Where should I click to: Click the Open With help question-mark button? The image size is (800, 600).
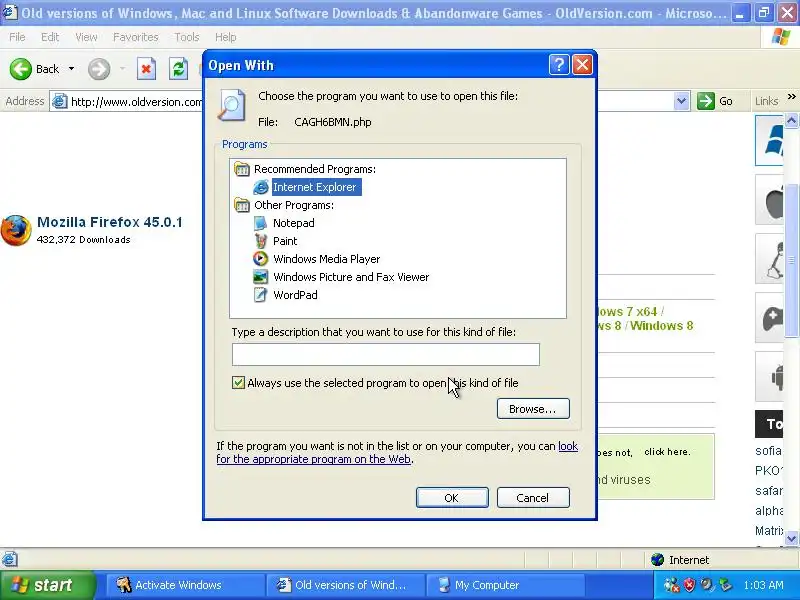(559, 65)
